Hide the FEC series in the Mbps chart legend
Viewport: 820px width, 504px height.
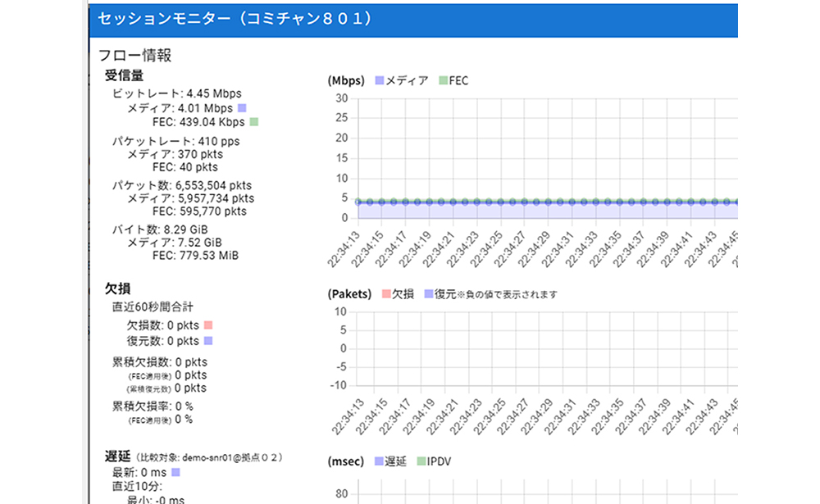(453, 80)
